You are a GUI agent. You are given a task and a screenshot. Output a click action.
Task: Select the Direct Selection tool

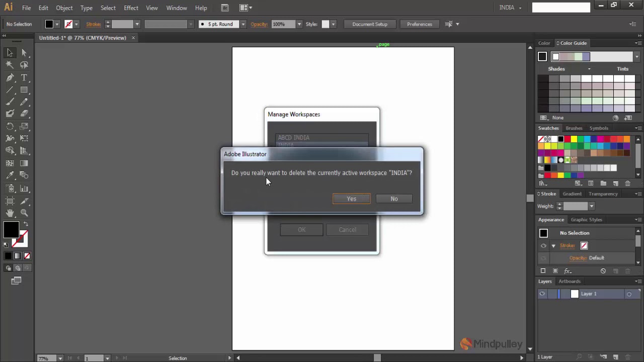pos(24,53)
